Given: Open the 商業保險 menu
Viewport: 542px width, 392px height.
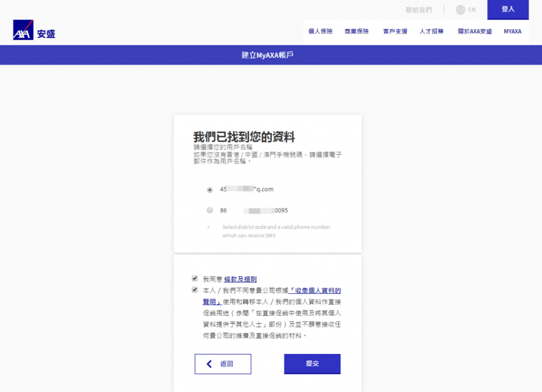Looking at the screenshot, I should (356, 31).
